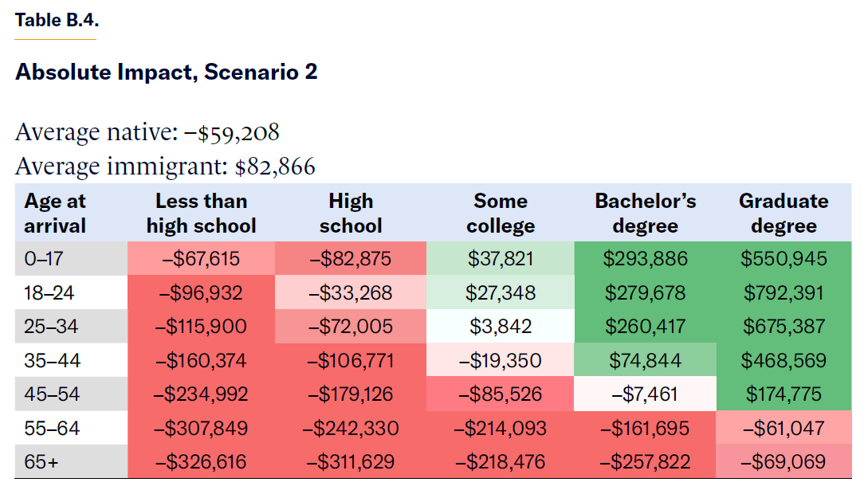Click the Age at arrival column header
This screenshot has width=868, height=494.
(x=55, y=213)
